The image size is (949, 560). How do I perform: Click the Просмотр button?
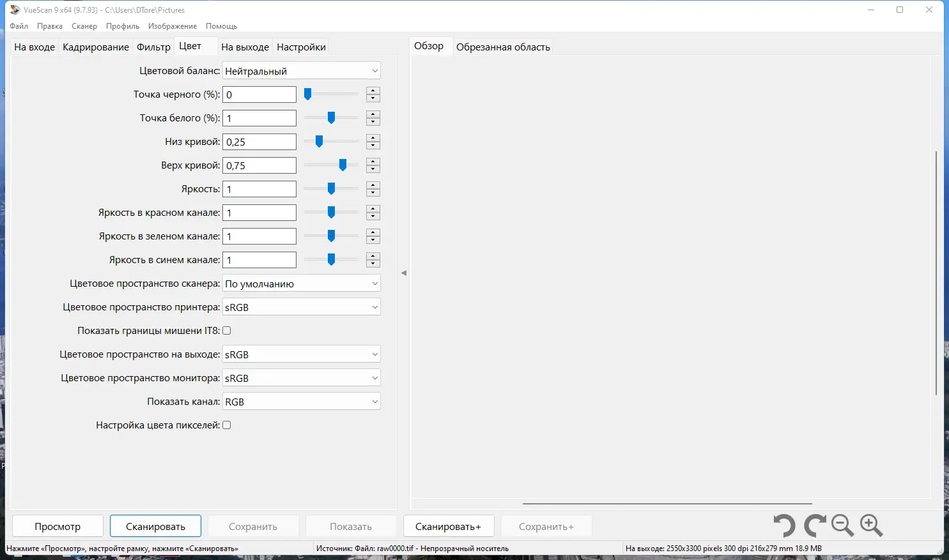[58, 527]
